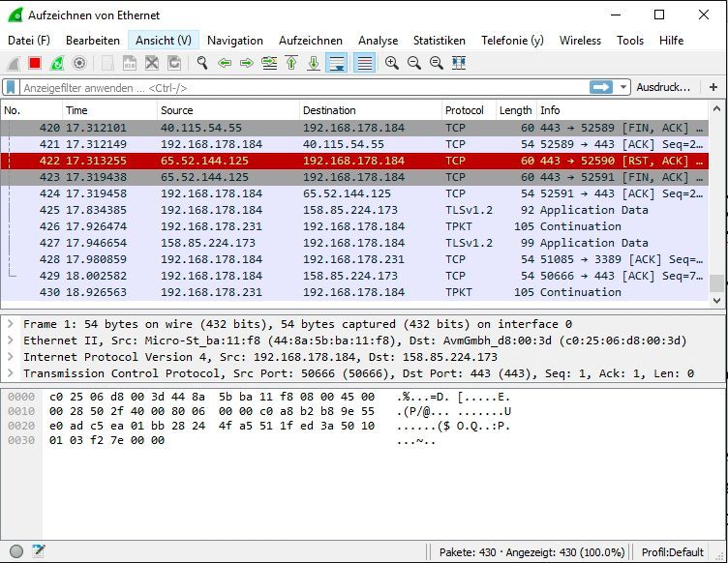Select packet 429 at time 18.002582
Viewport: 728px width, 563px height.
tap(354, 276)
